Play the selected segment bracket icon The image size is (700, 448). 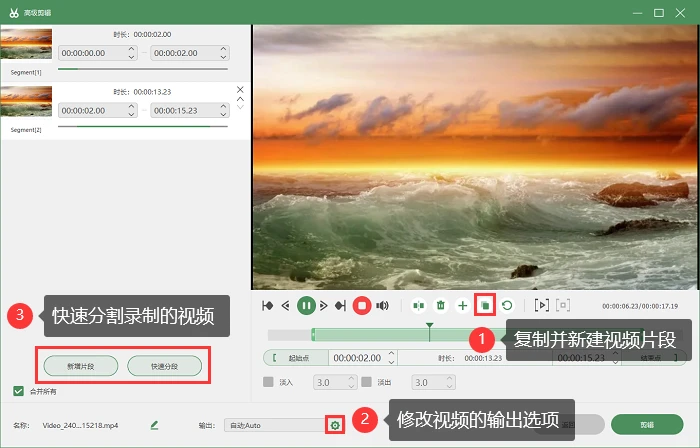(542, 306)
